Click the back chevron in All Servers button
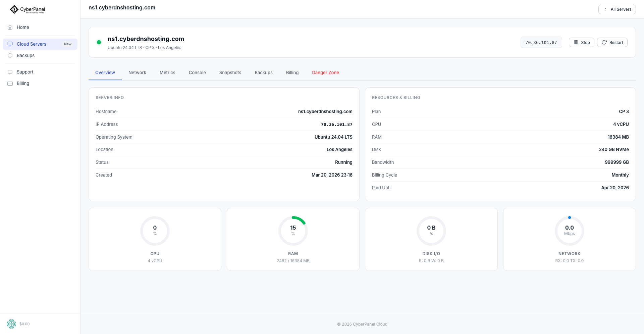This screenshot has height=334, width=644. click(x=605, y=9)
